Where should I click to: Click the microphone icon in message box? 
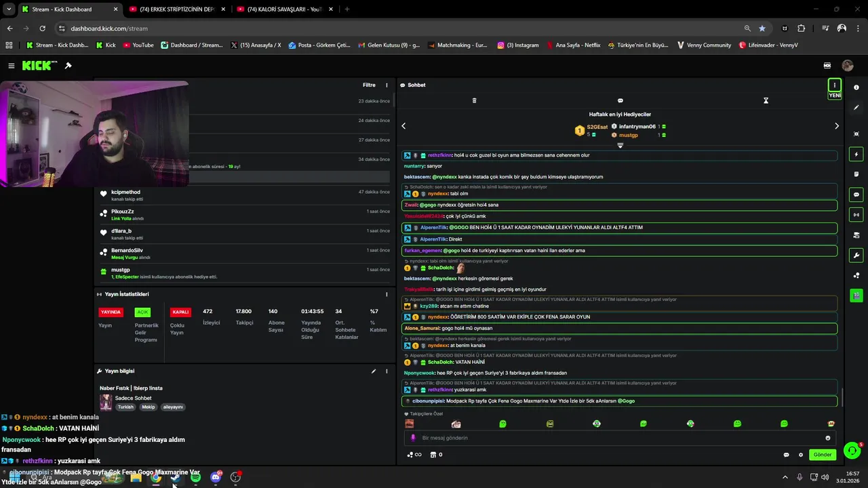pyautogui.click(x=413, y=438)
